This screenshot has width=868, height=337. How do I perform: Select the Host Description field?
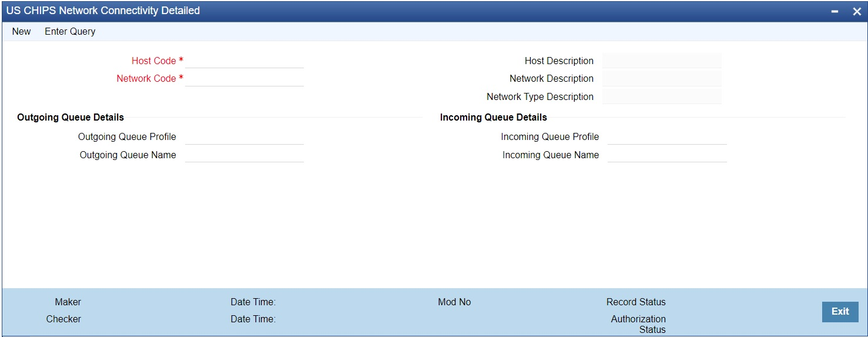pyautogui.click(x=662, y=61)
